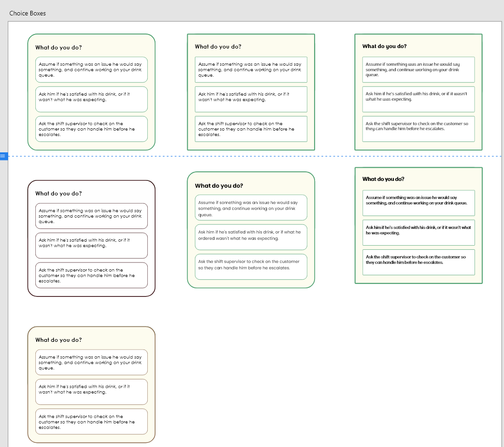Viewport: 504px width, 447px height.
Task: Select 'What do you do?' heading in top-right card
Action: click(384, 46)
